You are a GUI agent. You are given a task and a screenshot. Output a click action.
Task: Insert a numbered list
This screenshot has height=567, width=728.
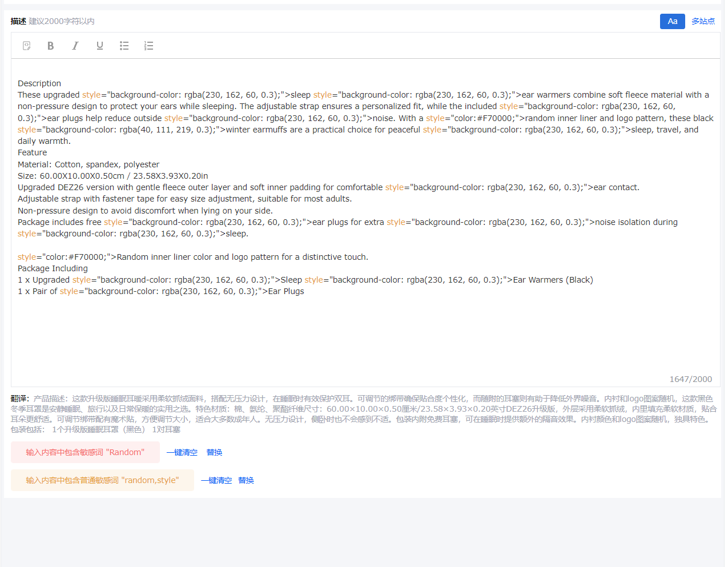pos(148,46)
